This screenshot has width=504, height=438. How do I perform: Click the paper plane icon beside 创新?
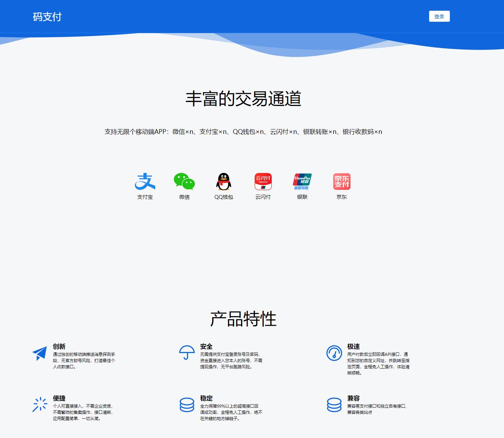[x=40, y=353]
